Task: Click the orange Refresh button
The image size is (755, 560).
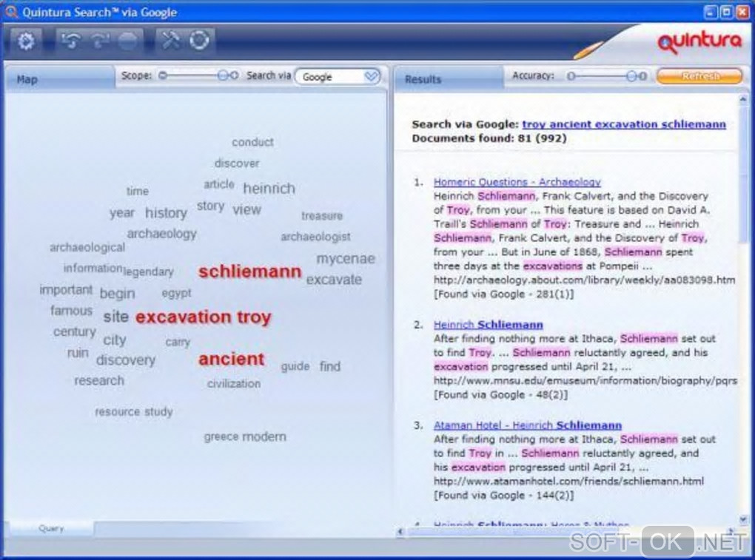Action: pyautogui.click(x=700, y=76)
